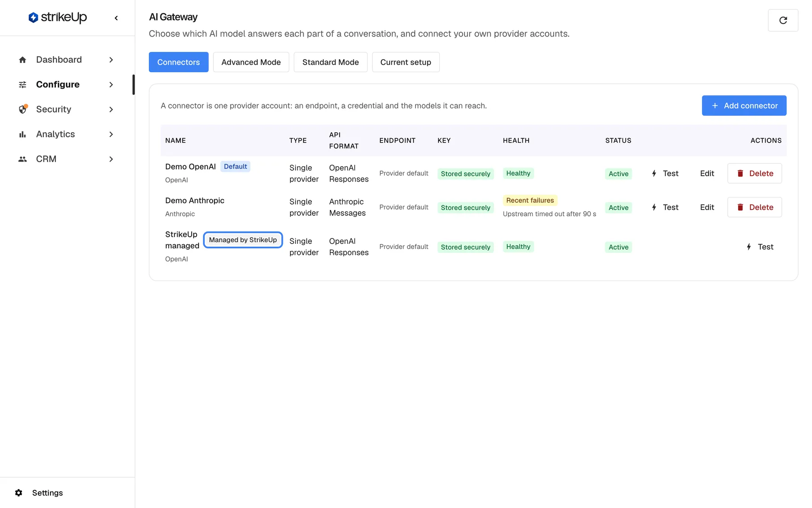This screenshot has width=812, height=508.
Task: Click the Configure sliders icon
Action: click(23, 84)
